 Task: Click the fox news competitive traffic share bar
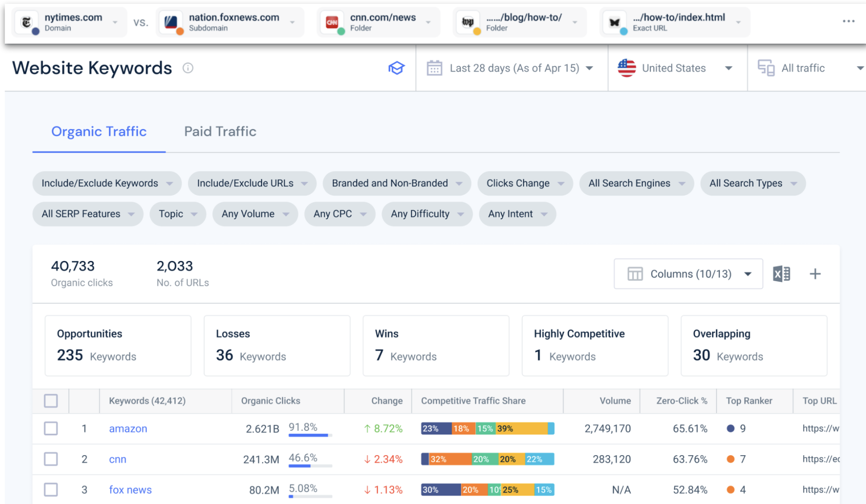(x=487, y=489)
